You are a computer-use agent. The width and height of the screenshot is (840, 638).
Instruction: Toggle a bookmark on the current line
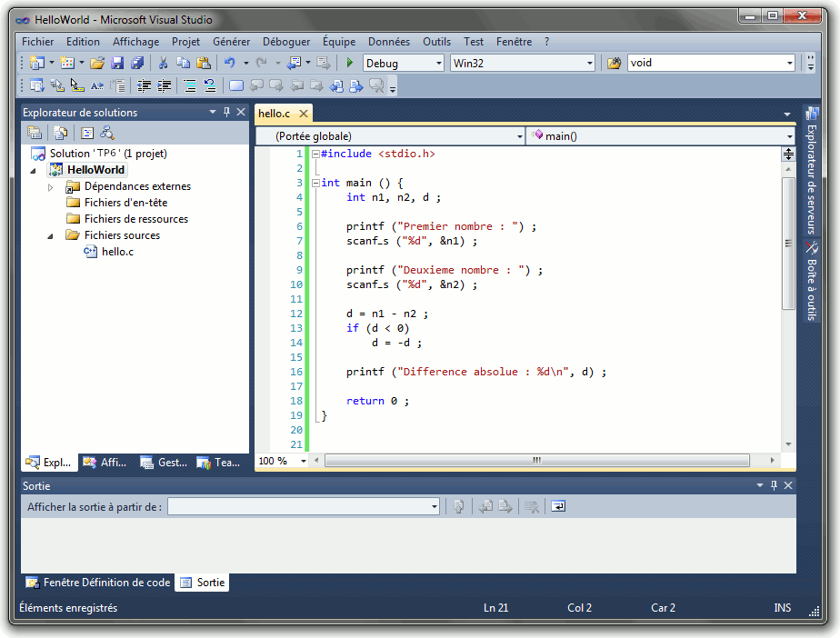[x=236, y=85]
